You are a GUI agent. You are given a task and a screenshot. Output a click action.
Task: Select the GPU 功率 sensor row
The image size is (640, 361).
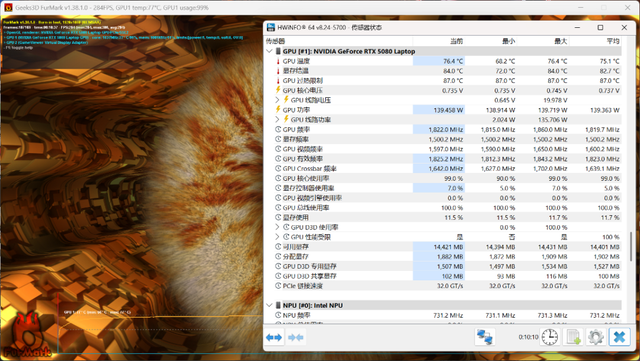coord(443,110)
